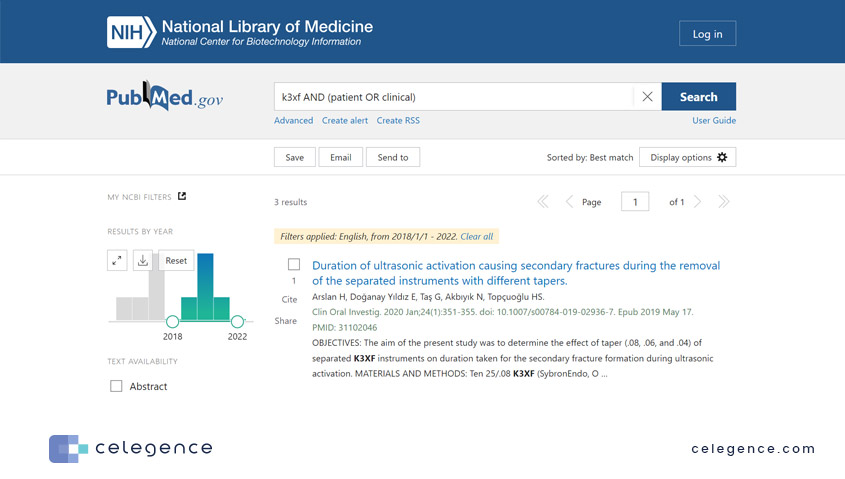
Task: Click Cite for result 1
Action: click(x=289, y=299)
